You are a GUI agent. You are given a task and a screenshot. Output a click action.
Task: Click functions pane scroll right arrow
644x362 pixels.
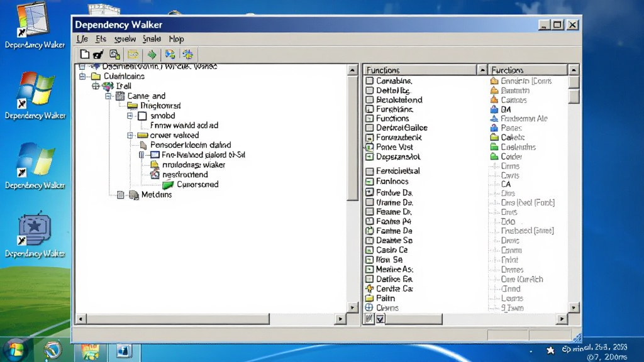click(562, 319)
